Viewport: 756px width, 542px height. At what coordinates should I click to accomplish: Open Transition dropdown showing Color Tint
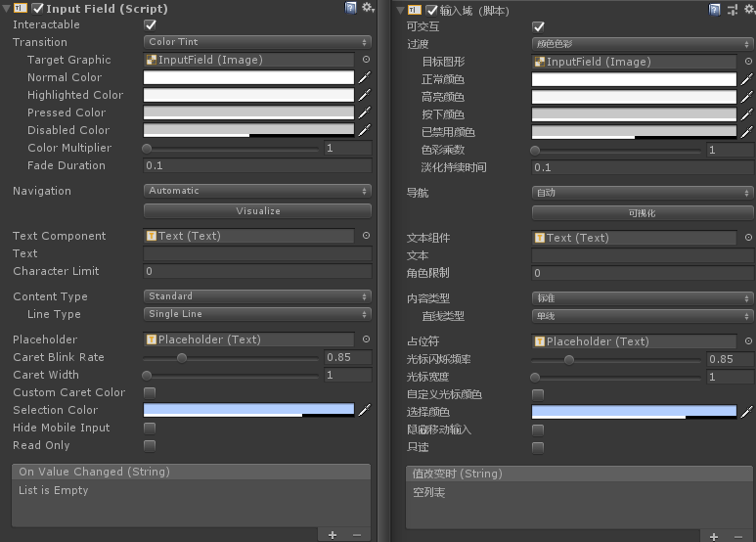click(257, 42)
